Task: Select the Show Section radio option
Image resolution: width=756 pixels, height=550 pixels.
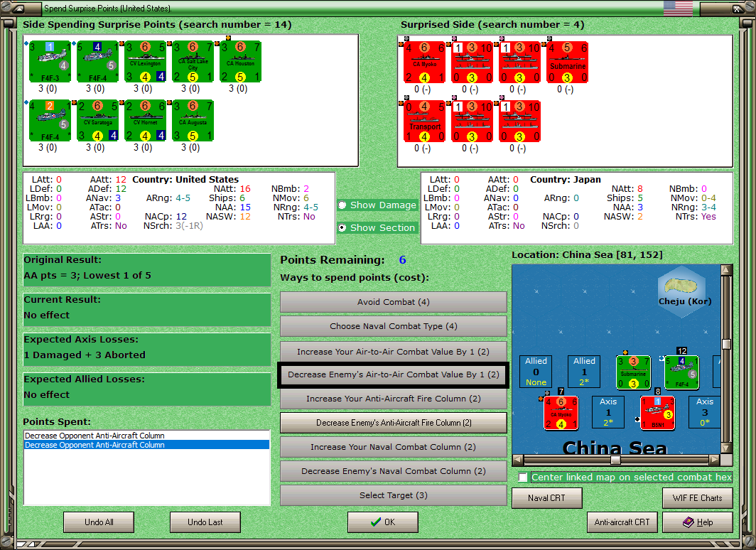Action: coord(342,227)
